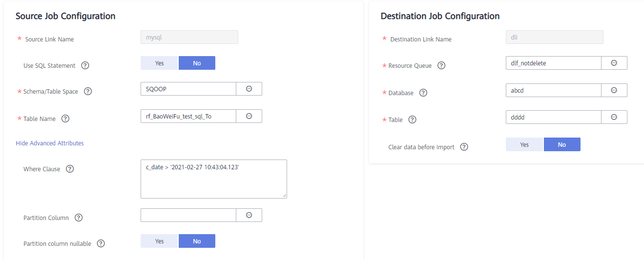Open Schema/Table Space selector for SQOOP

pos(249,89)
